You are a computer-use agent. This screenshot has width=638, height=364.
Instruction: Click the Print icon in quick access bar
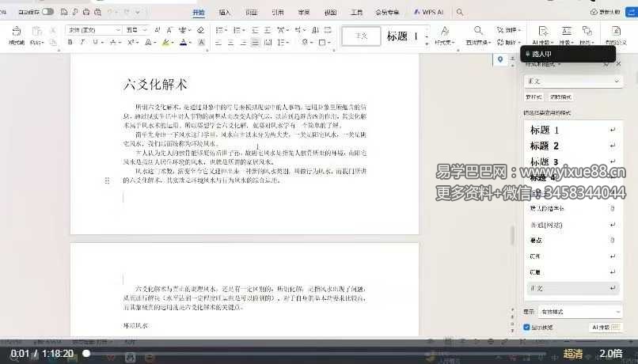[86, 12]
